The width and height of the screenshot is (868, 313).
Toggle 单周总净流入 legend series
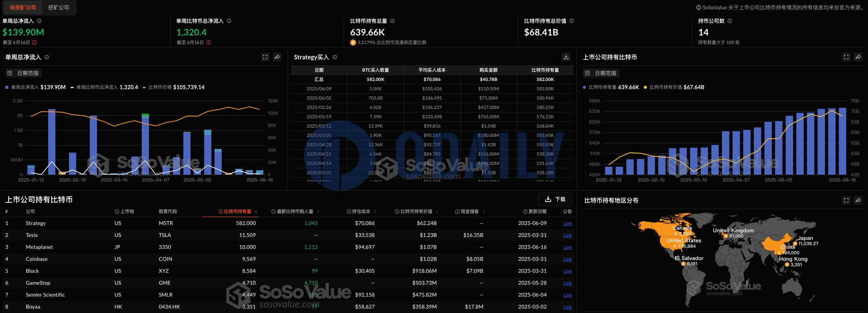35,87
